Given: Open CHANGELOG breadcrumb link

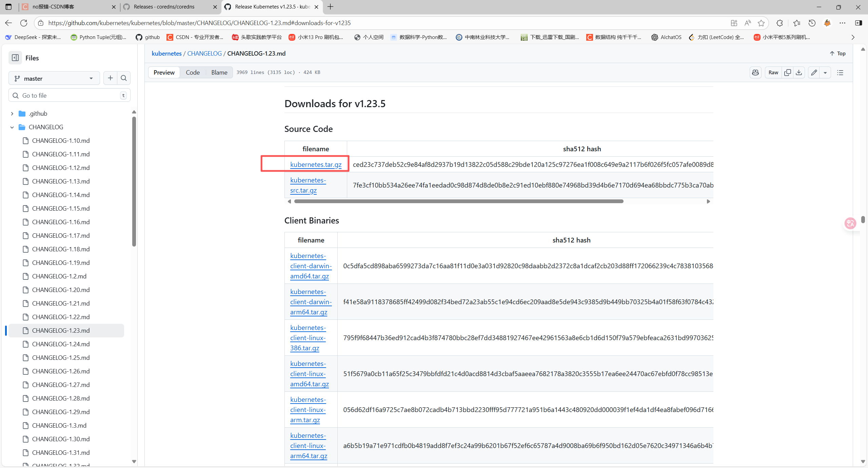Looking at the screenshot, I should point(204,54).
